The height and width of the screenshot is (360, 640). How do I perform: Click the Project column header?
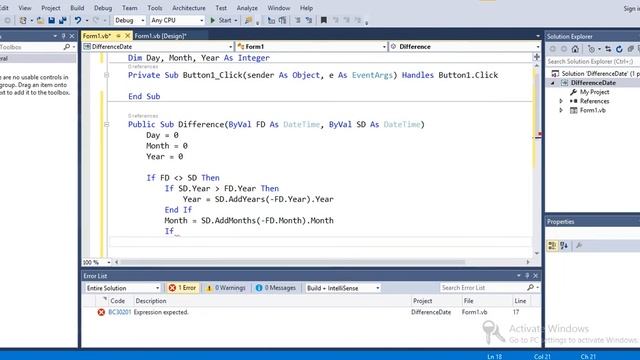coord(422,301)
